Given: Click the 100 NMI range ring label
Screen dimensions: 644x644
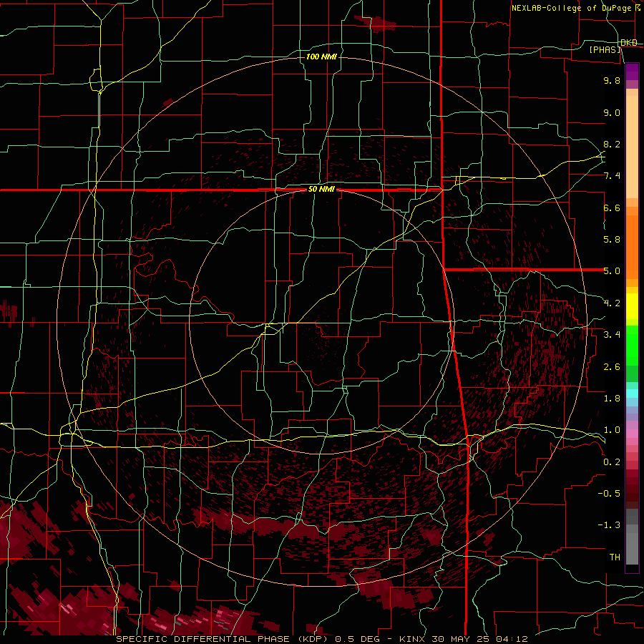Looking at the screenshot, I should (x=321, y=57).
